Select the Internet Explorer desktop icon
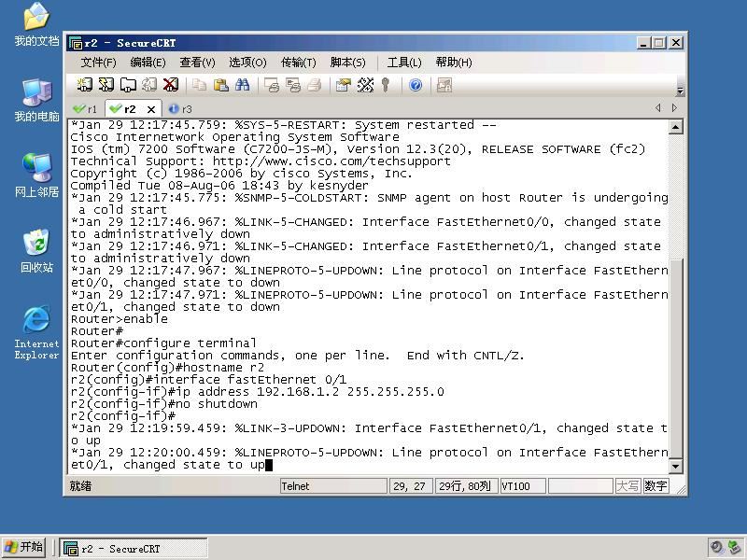This screenshot has height=560, width=747. click(36, 332)
